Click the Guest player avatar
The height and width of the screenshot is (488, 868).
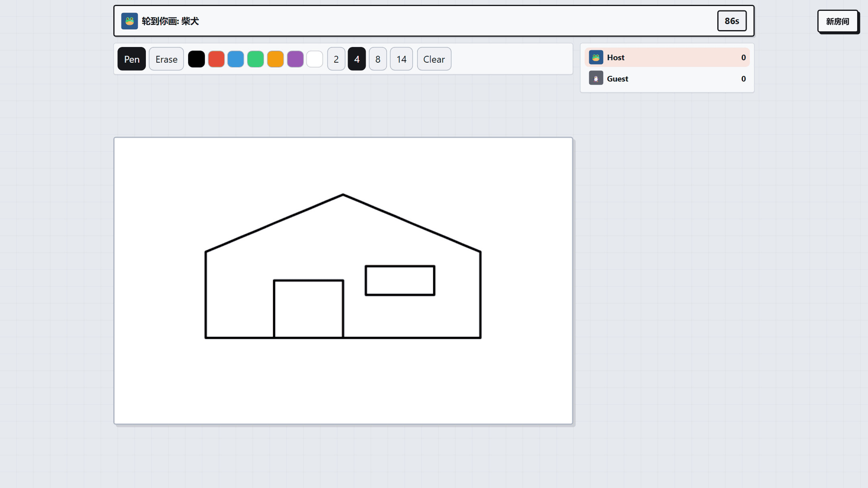coord(596,78)
